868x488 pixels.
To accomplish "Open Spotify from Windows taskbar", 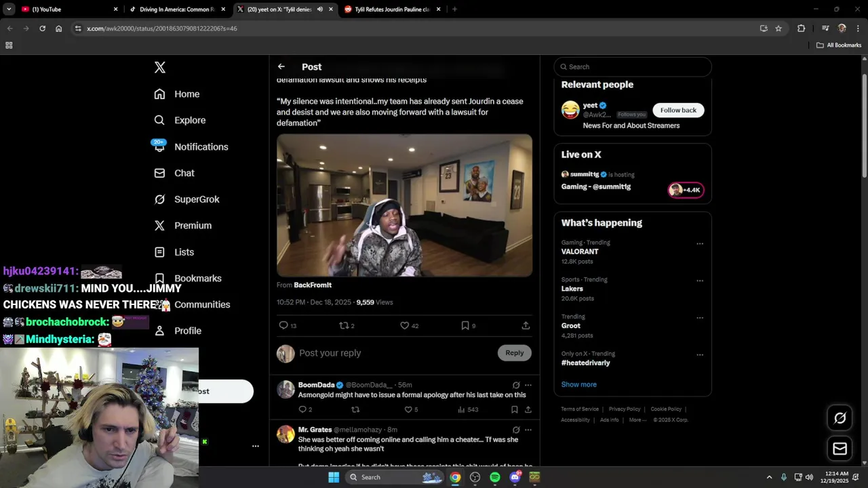I will [x=495, y=477].
